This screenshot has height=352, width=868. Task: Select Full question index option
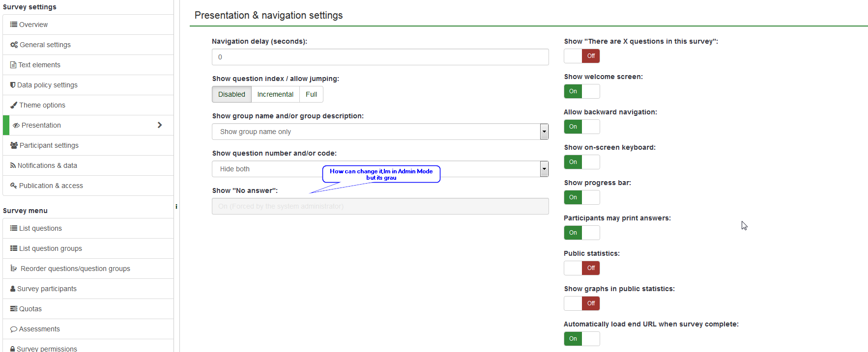pyautogui.click(x=311, y=94)
